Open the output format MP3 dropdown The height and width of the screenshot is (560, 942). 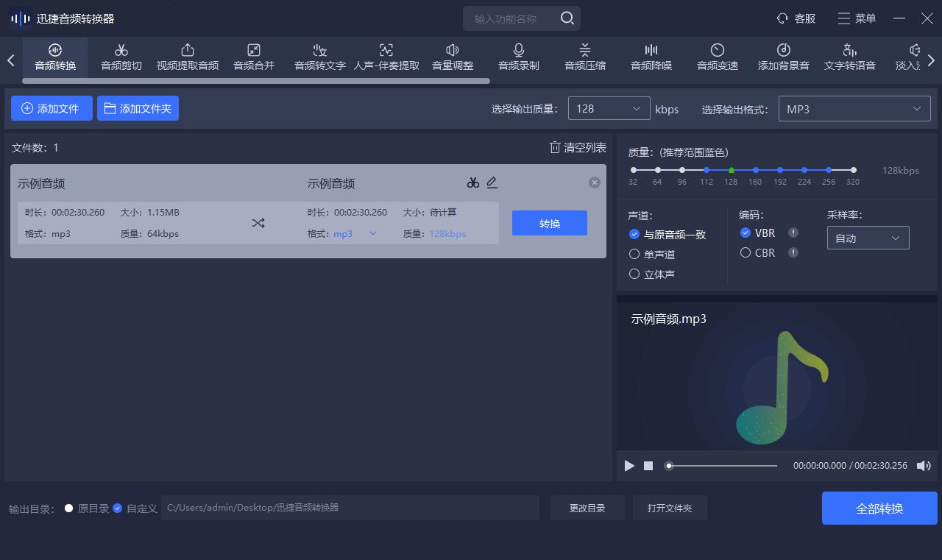[854, 109]
